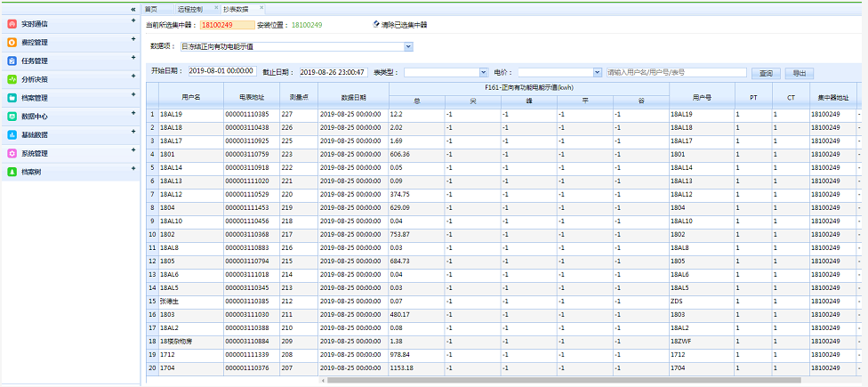Click the CT column header
The image size is (868, 387).
tap(791, 97)
